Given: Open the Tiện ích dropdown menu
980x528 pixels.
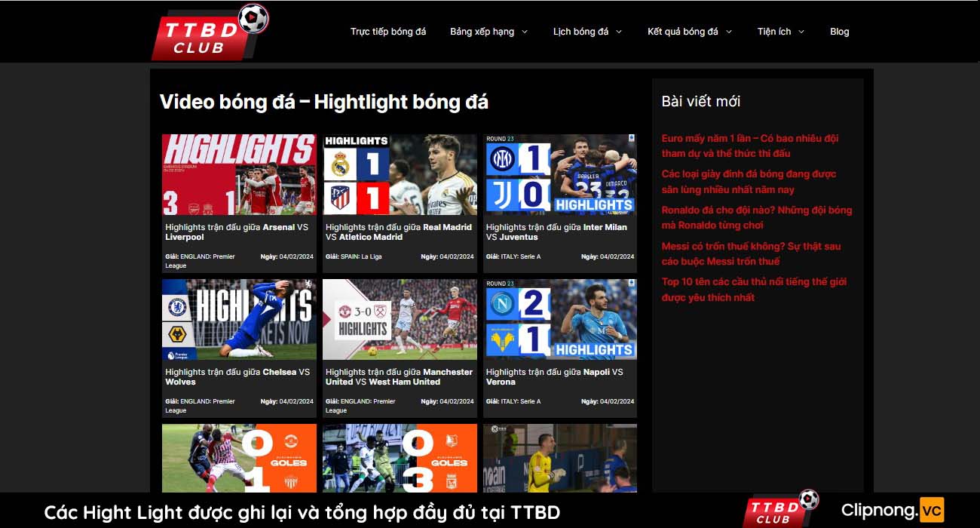Looking at the screenshot, I should pos(781,32).
